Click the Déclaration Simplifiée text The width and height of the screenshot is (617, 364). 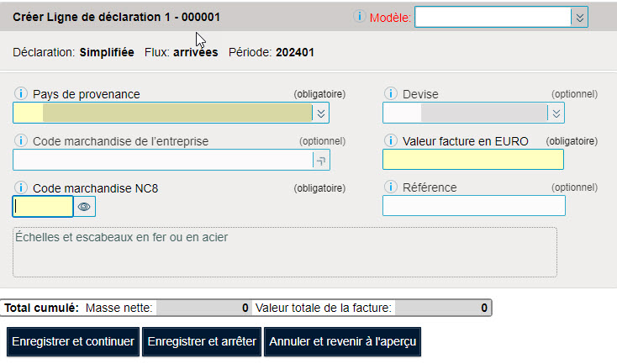(x=73, y=52)
